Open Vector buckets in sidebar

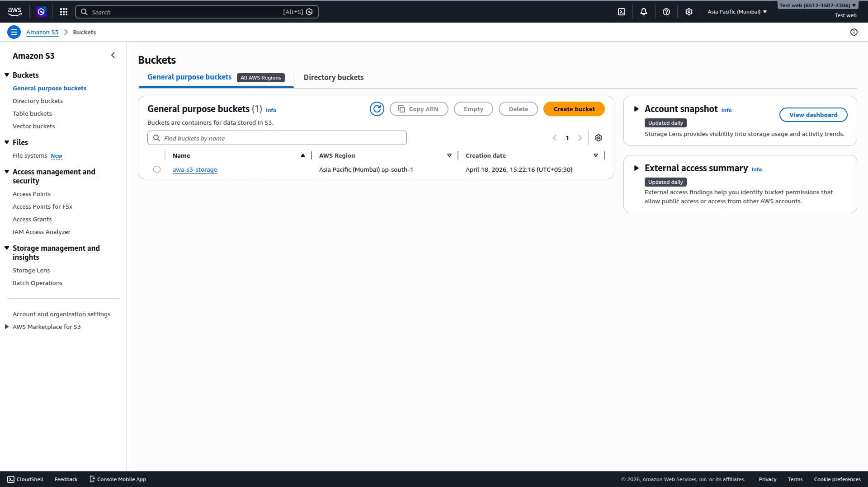[33, 126]
